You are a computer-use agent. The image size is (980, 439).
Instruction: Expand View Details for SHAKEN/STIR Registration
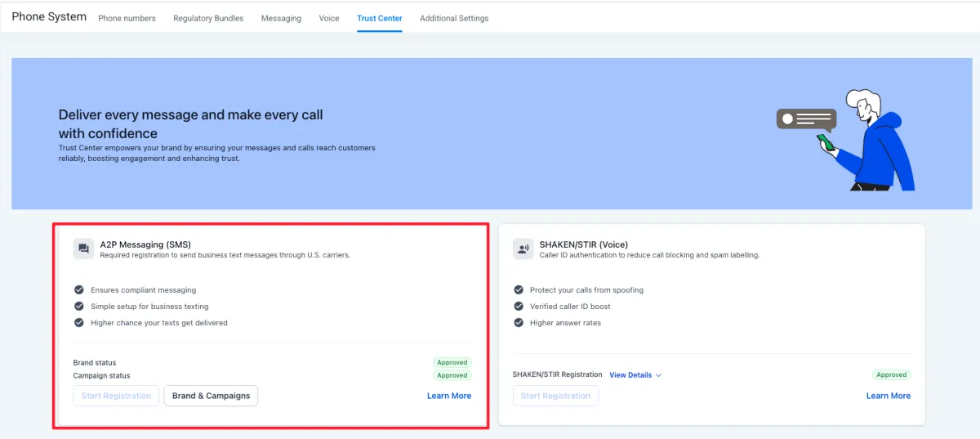[x=635, y=375]
